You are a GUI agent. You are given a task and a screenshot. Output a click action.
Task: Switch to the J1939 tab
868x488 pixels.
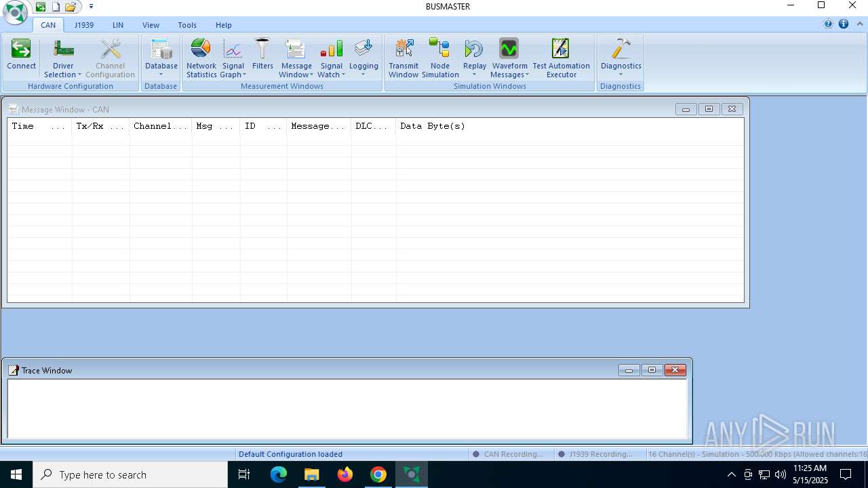(84, 25)
